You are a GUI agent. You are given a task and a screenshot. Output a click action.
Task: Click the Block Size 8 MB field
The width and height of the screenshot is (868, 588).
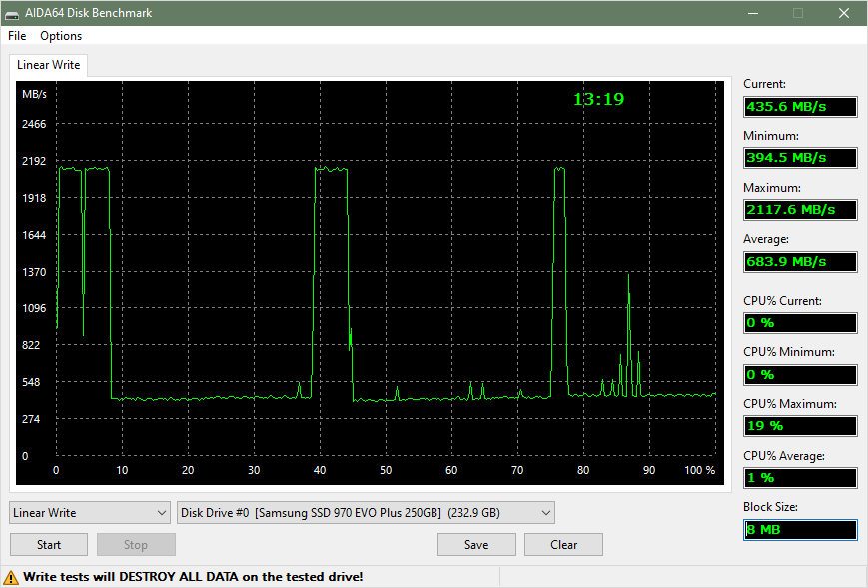pyautogui.click(x=800, y=529)
